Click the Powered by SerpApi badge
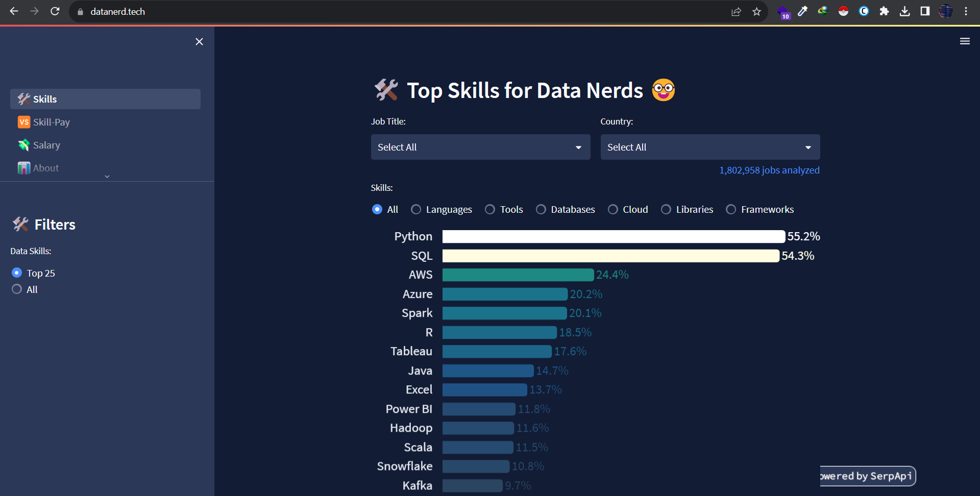 tap(868, 476)
